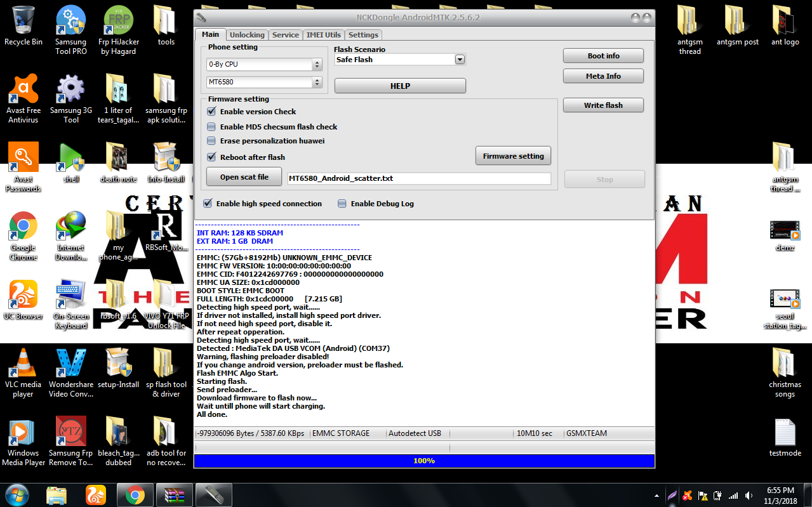This screenshot has height=507, width=812.
Task: Open the testmode text file
Action: [785, 438]
